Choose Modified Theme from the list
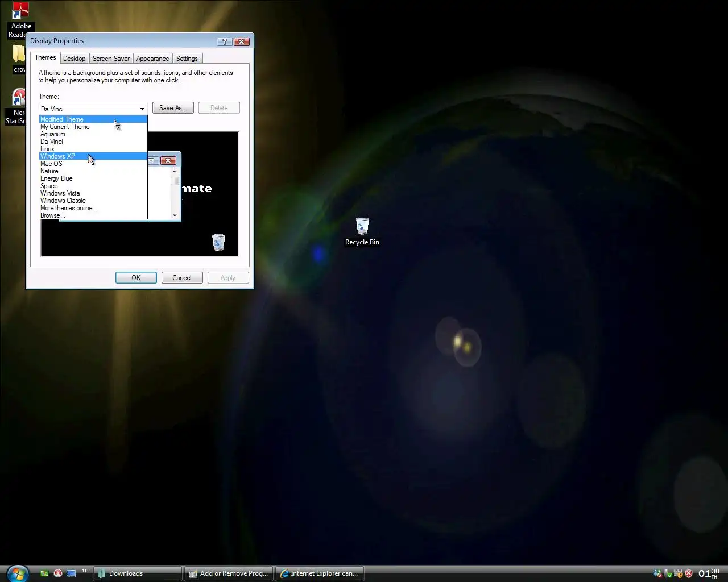The width and height of the screenshot is (728, 582). click(x=93, y=119)
